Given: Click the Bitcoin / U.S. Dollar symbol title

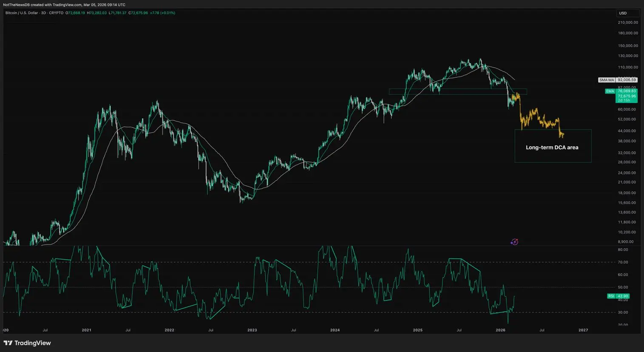Looking at the screenshot, I should click(22, 13).
